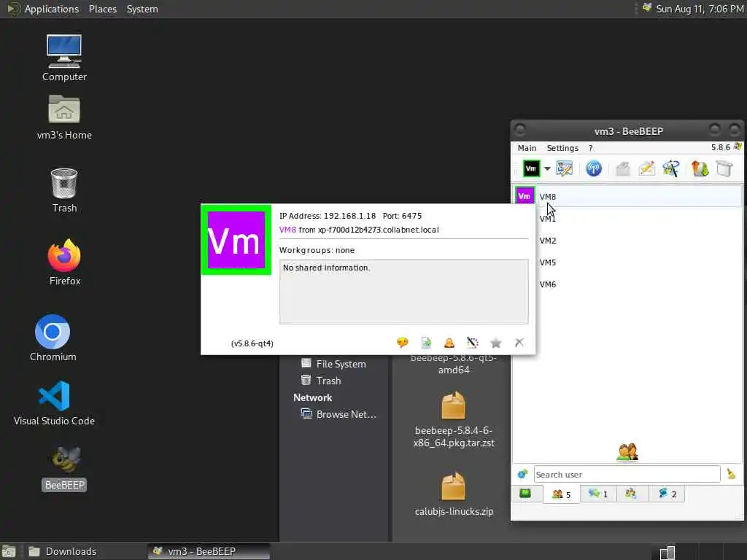Switch to the chats tab showing 1
The width and height of the screenshot is (747, 560).
598,494
